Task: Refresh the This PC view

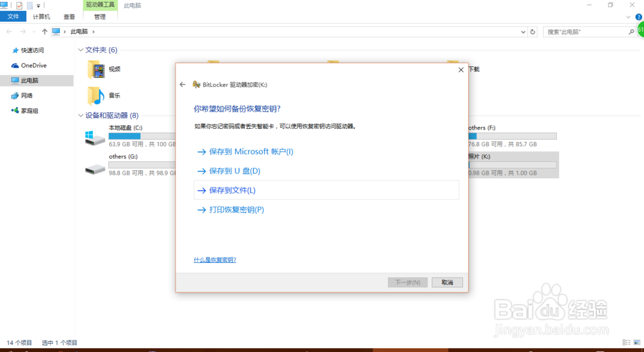Action: (x=533, y=32)
